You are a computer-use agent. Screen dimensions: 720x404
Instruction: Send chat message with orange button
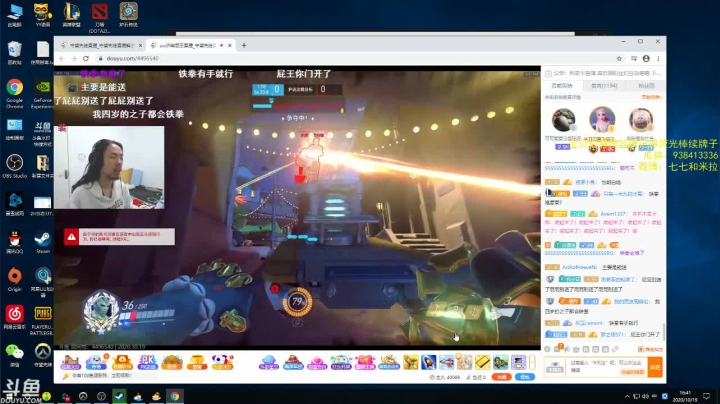[x=655, y=367]
